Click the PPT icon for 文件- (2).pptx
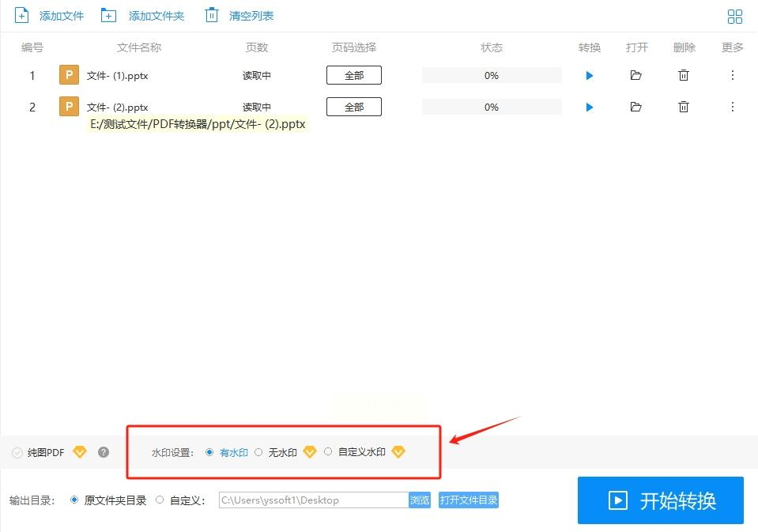Screen dimensions: 758x532 [69, 107]
